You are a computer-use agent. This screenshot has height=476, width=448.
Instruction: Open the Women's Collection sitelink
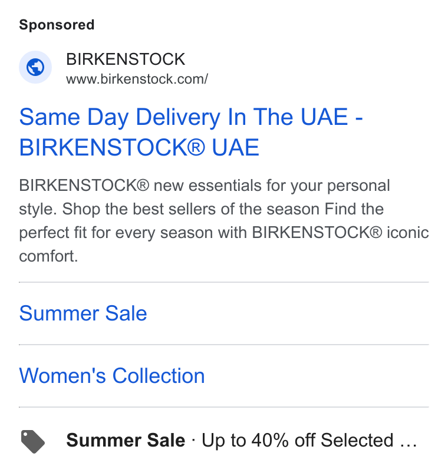pyautogui.click(x=112, y=376)
